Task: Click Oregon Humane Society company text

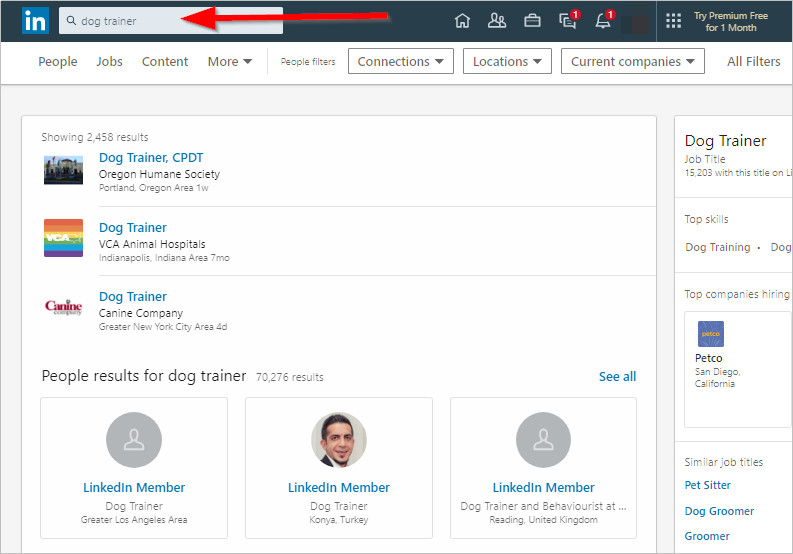Action: 159,174
